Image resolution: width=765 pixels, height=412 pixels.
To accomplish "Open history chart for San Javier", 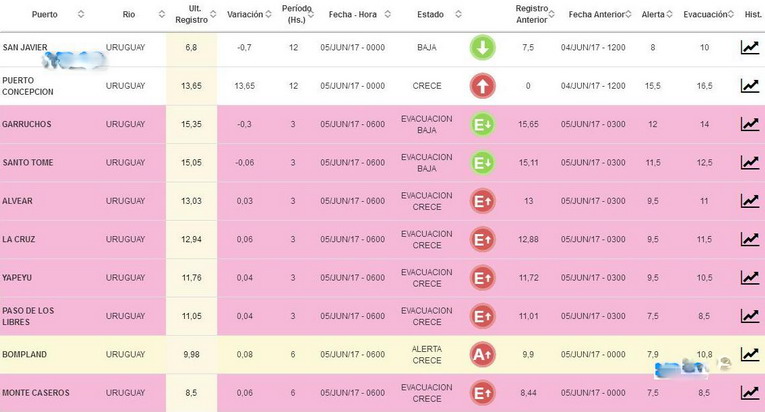I will point(750,47).
